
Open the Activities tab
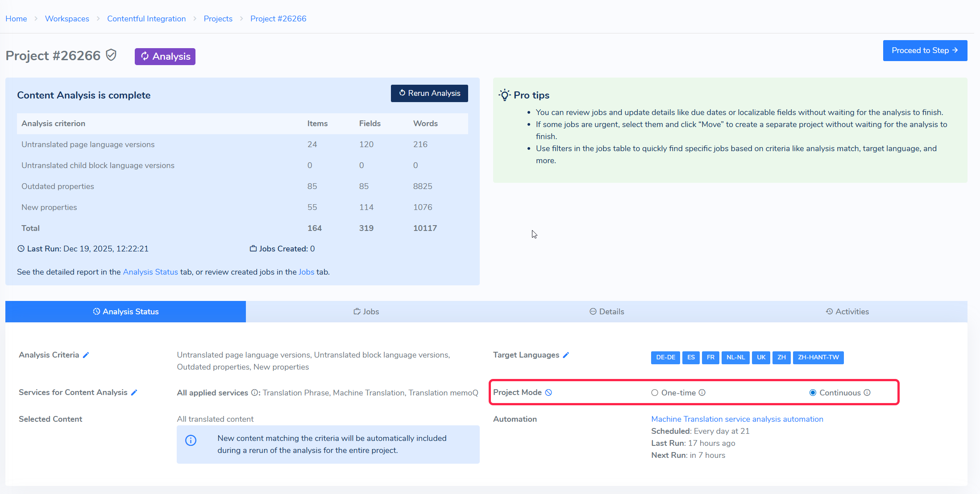(847, 312)
